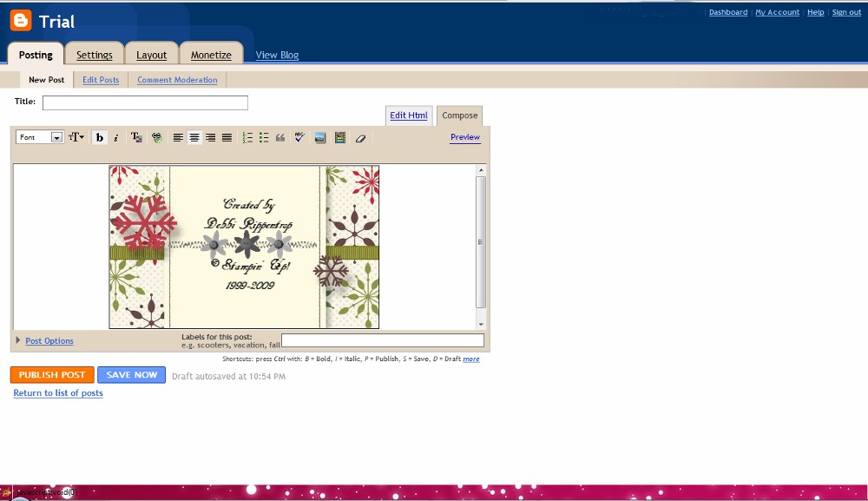The width and height of the screenshot is (868, 501).
Task: Toggle italic formatting
Action: point(115,138)
